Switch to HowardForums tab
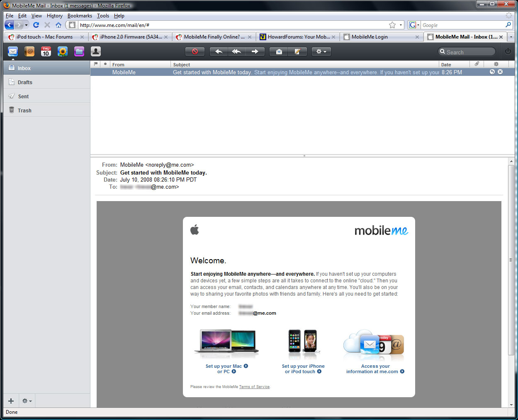518x420 pixels. click(298, 37)
